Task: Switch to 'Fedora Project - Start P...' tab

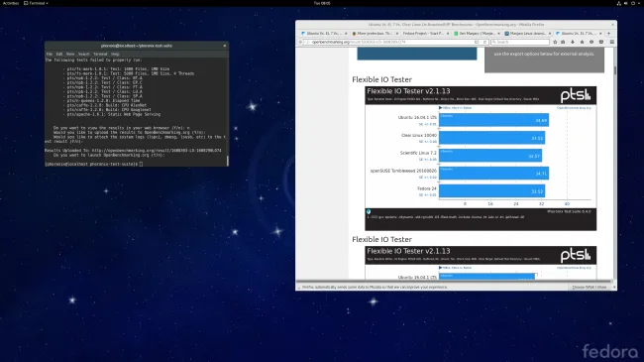Action: click(x=425, y=34)
